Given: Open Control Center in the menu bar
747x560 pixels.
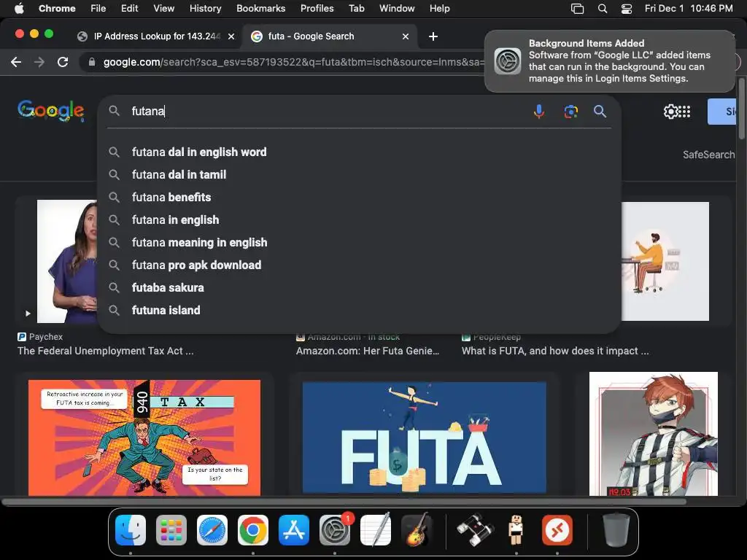Looking at the screenshot, I should click(x=627, y=9).
